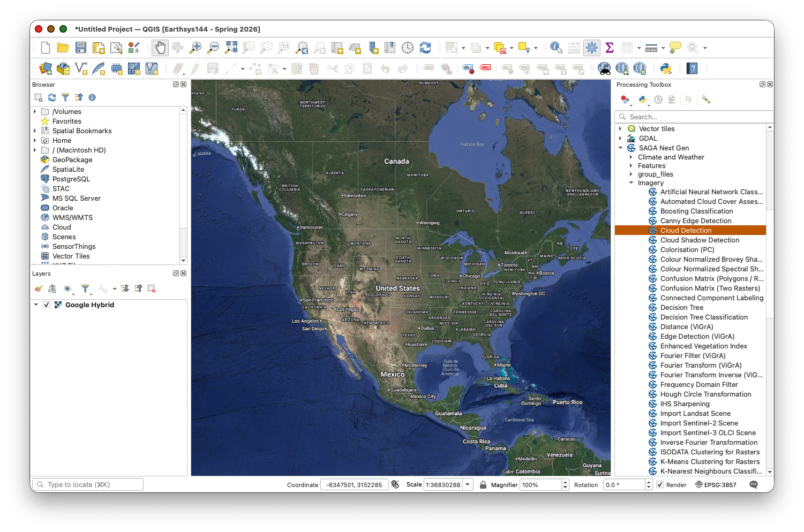Select the Pan Map hand tool
Viewport: 804px width, 532px height.
[x=160, y=48]
